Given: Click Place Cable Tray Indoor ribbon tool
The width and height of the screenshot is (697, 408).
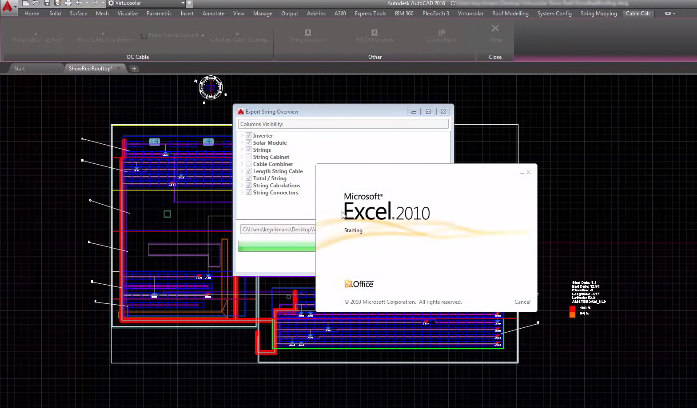Looking at the screenshot, I should pos(104,37).
